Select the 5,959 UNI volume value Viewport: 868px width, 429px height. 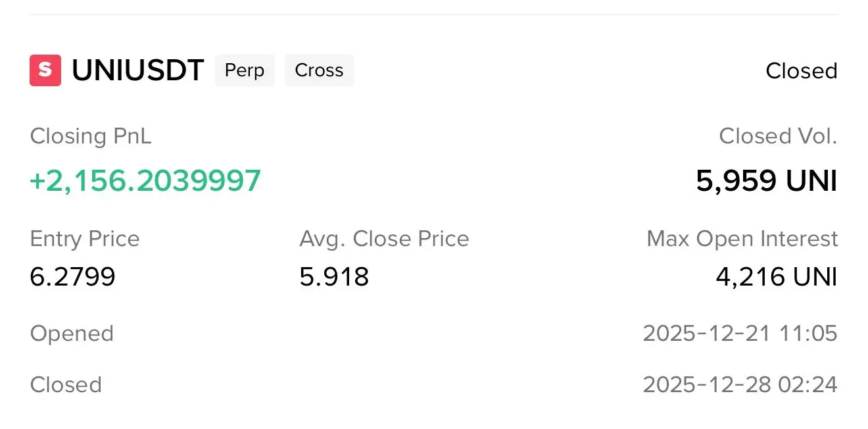[767, 181]
